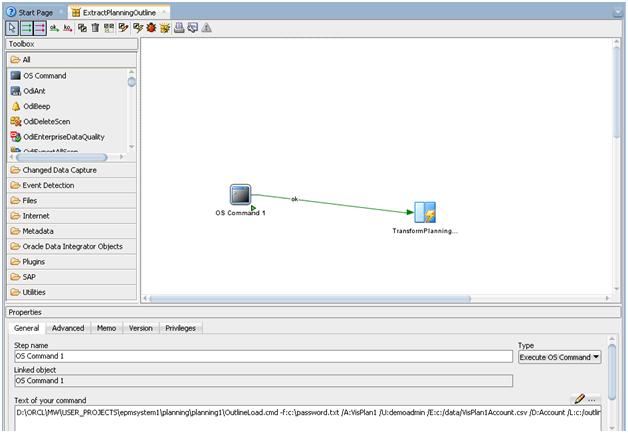Screen dimensions: 628x433
Task: Click the Toolbox list horizontal scrollbar thumb
Action: (61, 157)
